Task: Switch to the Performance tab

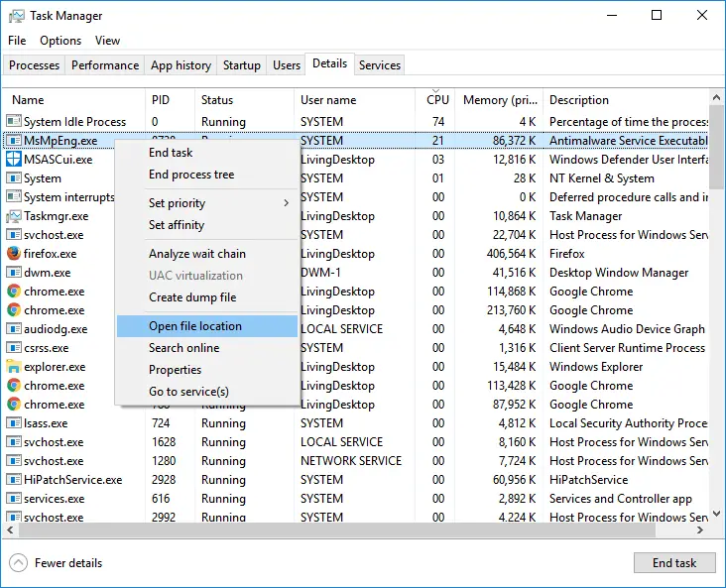Action: (x=105, y=65)
